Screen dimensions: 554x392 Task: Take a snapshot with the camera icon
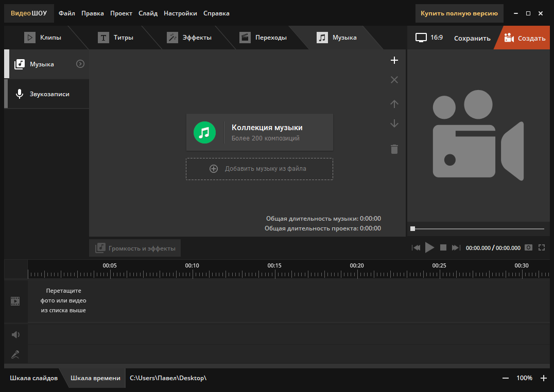click(x=528, y=247)
